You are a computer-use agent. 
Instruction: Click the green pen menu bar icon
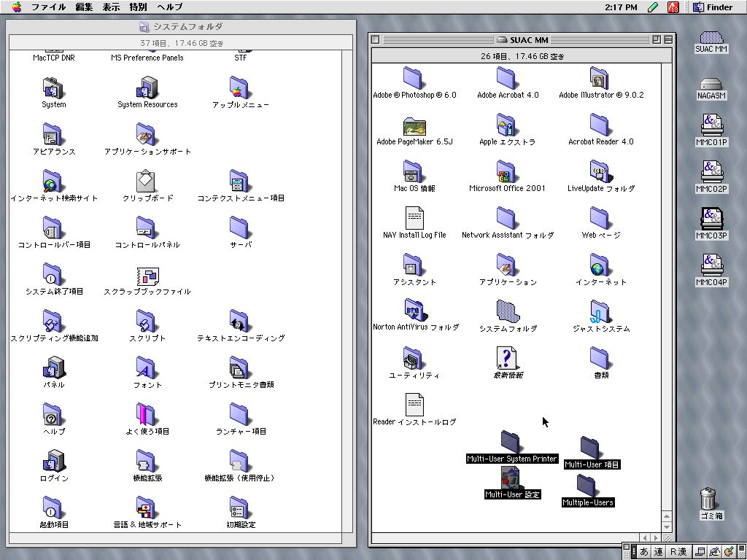[x=653, y=7]
